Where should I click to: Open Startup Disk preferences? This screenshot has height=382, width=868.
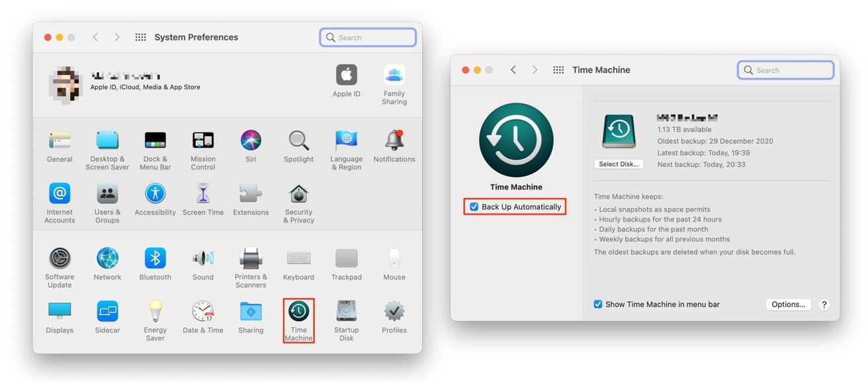(x=347, y=311)
